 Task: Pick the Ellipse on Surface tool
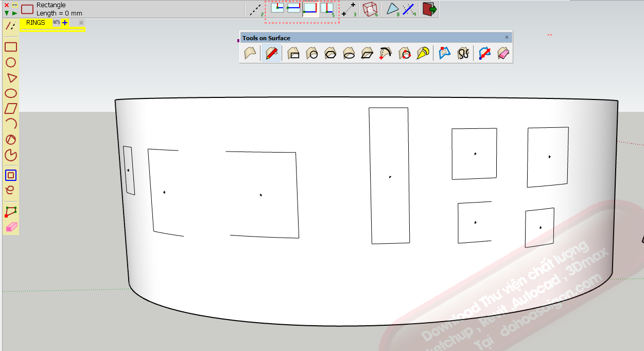(x=349, y=53)
